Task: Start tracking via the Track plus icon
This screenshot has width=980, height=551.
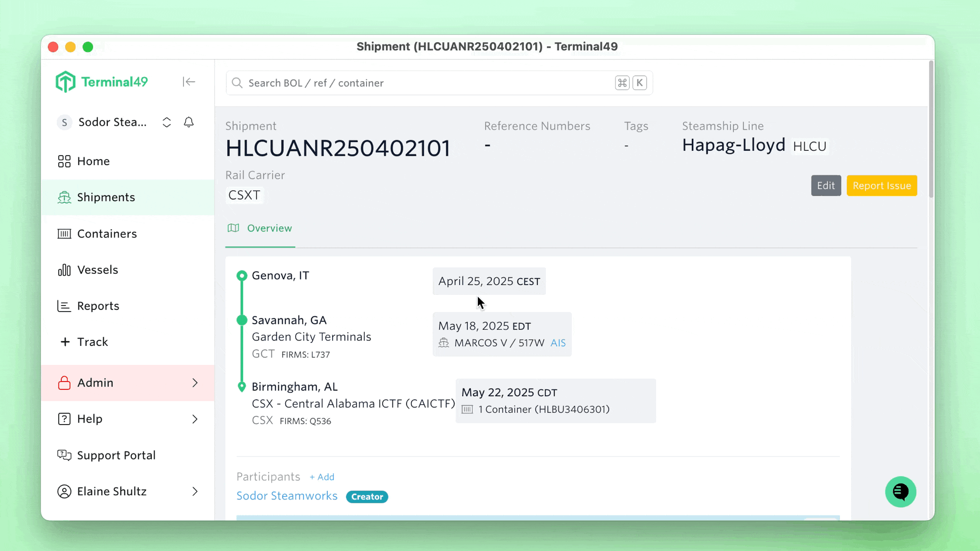Action: 65,341
